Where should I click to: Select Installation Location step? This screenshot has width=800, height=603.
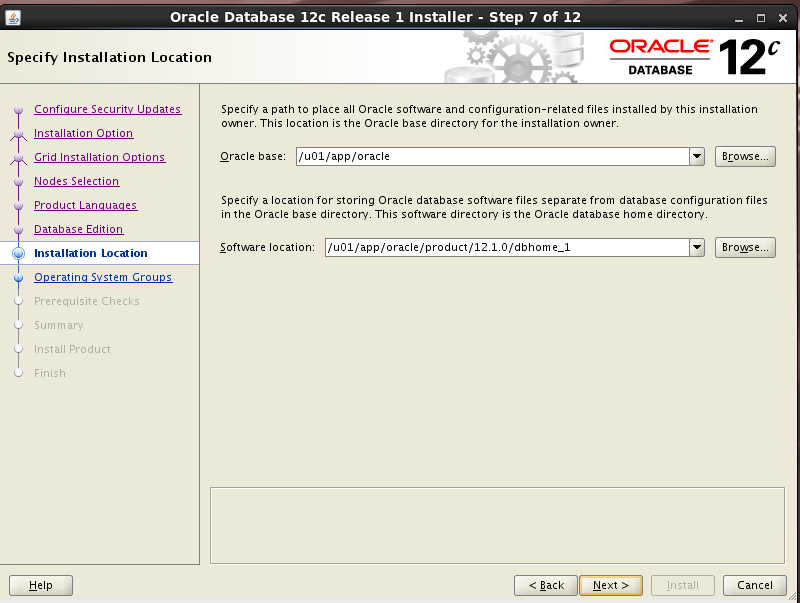tap(91, 253)
